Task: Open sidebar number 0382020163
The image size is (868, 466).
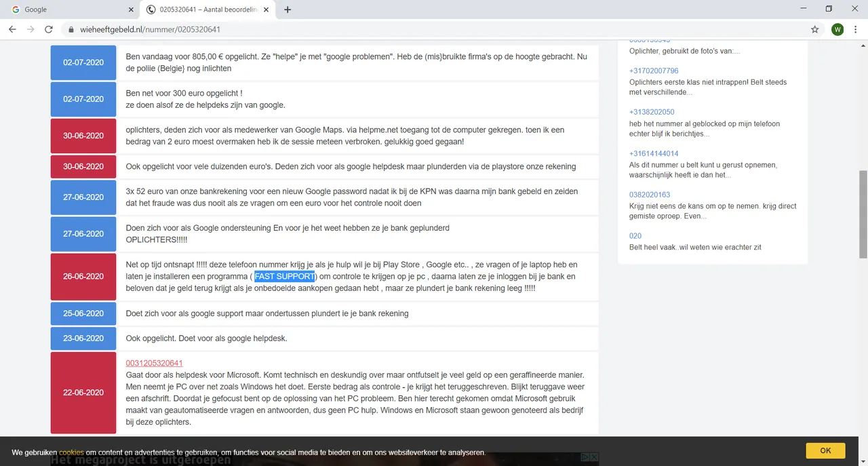Action: coord(650,195)
